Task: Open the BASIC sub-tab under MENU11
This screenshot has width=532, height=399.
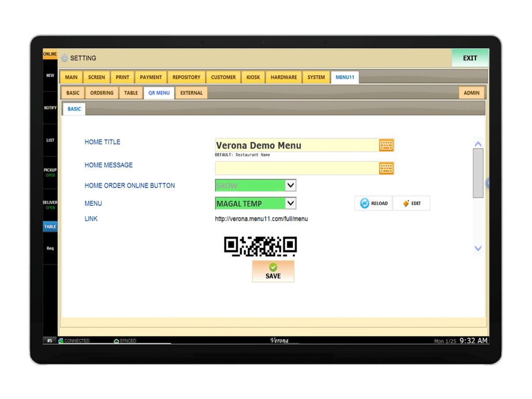Action: (73, 93)
